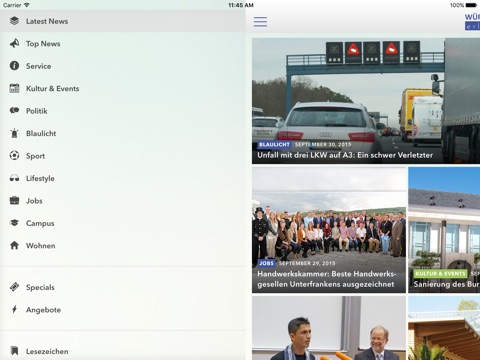Open article showing two men portrait

[329, 328]
